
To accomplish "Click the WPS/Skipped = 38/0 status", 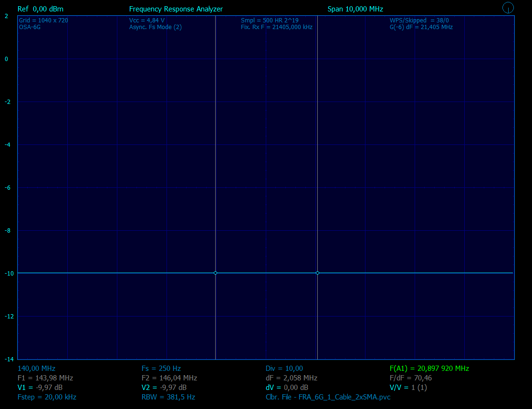I will click(419, 20).
